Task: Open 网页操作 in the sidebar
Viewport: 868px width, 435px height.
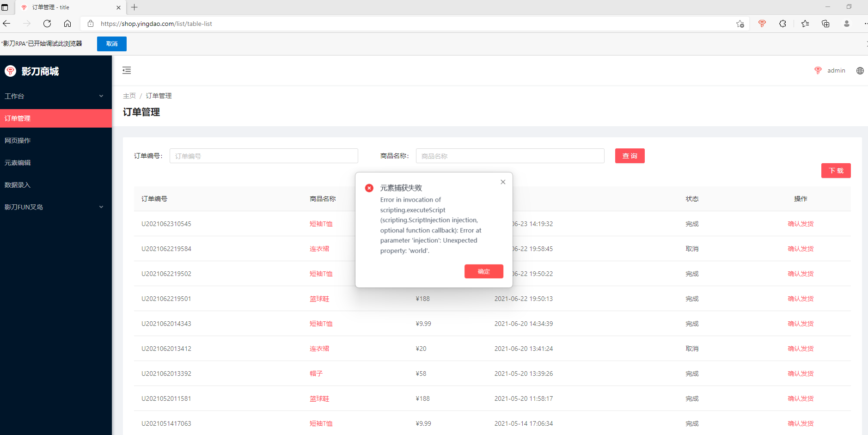Action: click(x=56, y=141)
